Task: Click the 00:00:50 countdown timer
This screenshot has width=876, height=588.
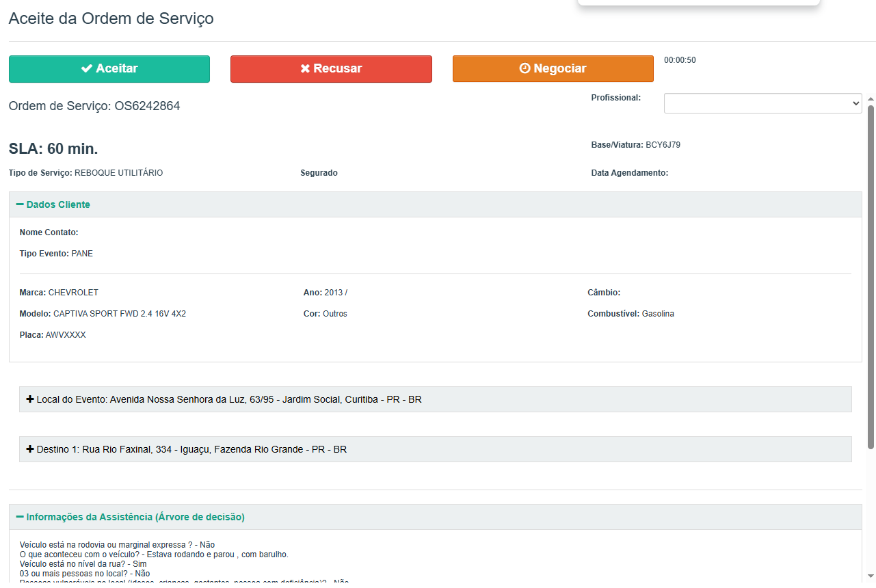Action: (x=680, y=60)
